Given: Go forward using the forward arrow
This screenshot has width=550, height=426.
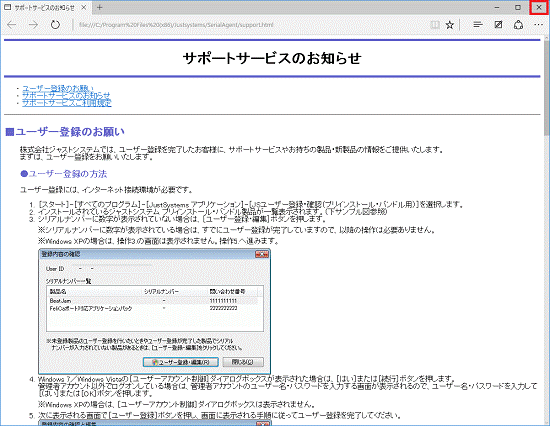Looking at the screenshot, I should coord(33,25).
